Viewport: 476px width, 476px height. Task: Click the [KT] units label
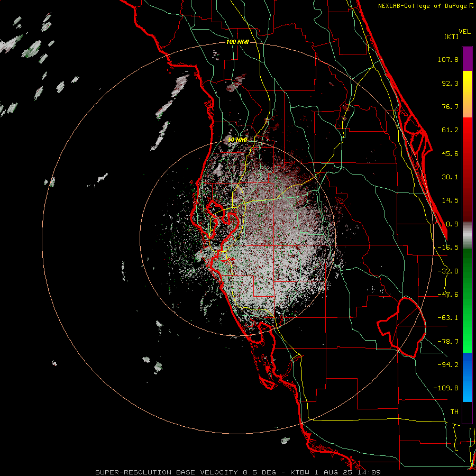(451, 36)
